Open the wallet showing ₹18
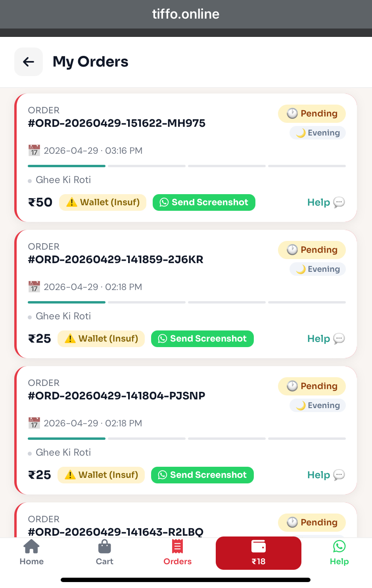372x588 pixels. pyautogui.click(x=259, y=553)
